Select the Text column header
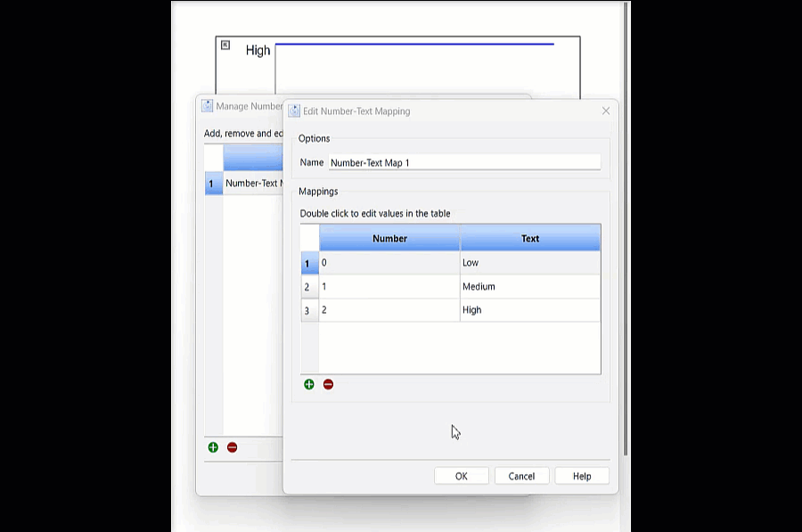Viewport: 802px width, 532px height. click(x=530, y=239)
